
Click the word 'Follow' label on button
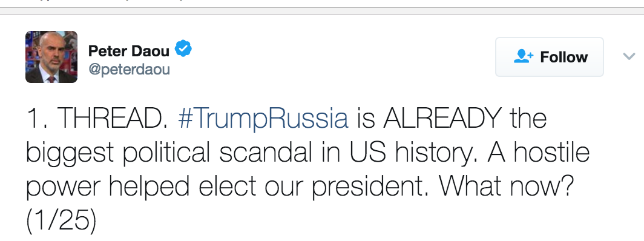click(564, 57)
